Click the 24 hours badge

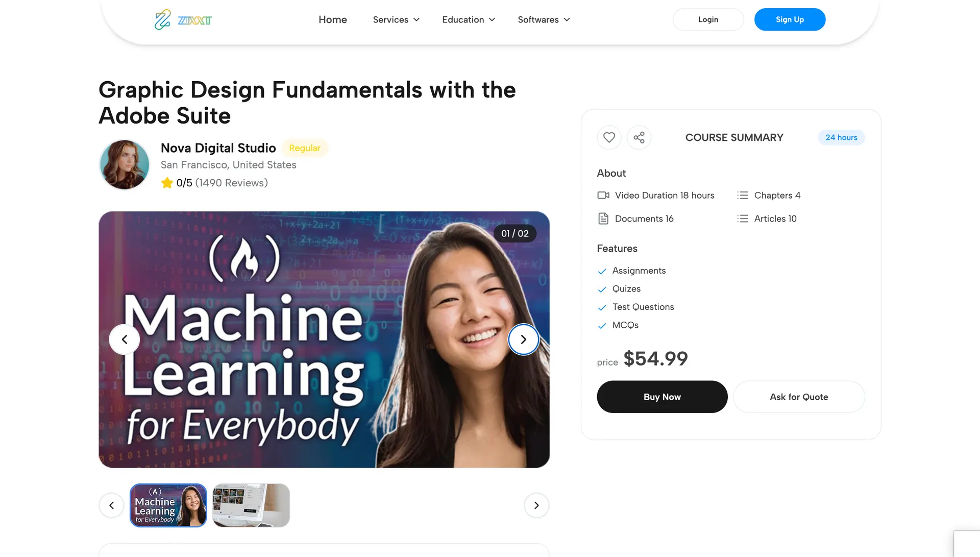click(841, 137)
